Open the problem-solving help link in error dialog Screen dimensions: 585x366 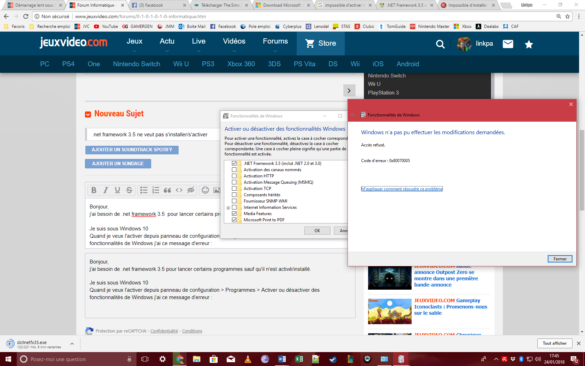point(402,189)
